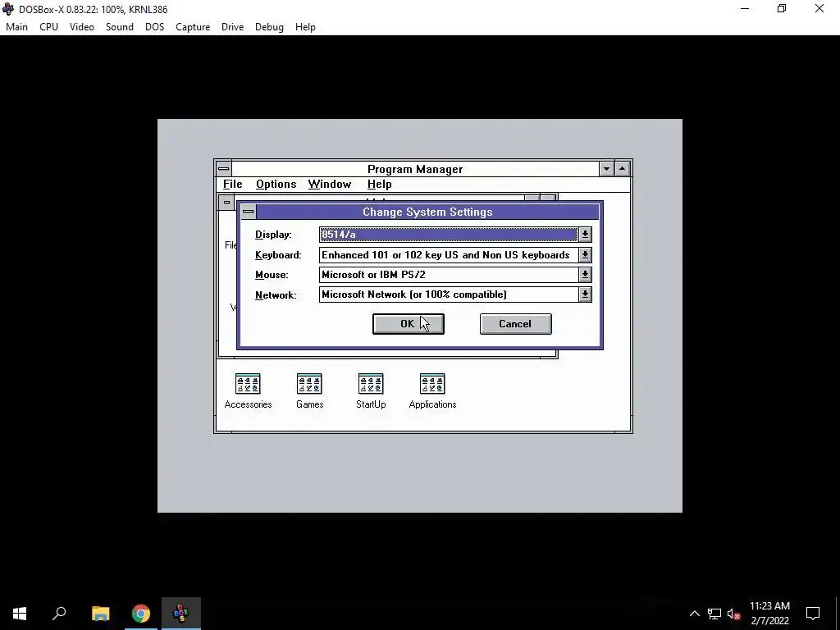Open the Windows Start menu
Viewport: 840px width, 630px height.
(x=20, y=614)
